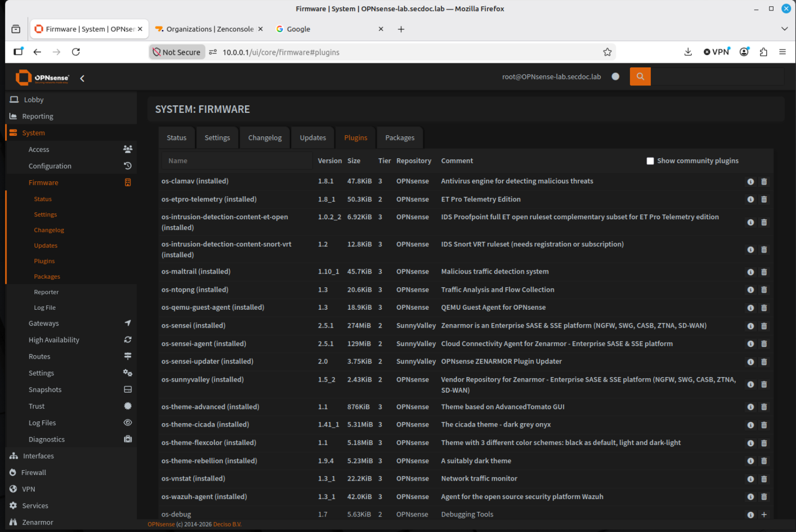Open the Updates tab
This screenshot has width=796, height=532.
click(313, 138)
